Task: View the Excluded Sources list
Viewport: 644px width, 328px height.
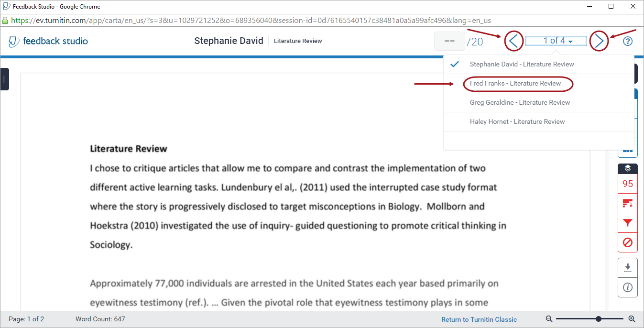Action: pyautogui.click(x=627, y=242)
